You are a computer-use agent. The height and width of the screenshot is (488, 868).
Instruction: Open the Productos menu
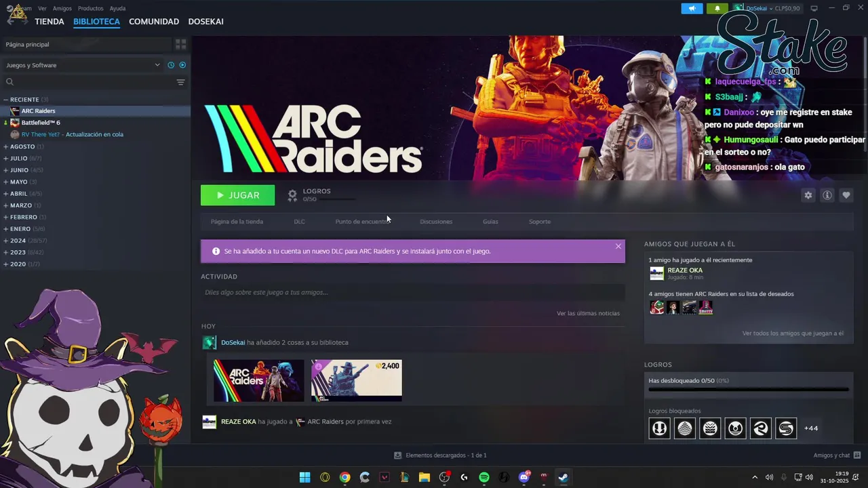tap(91, 8)
